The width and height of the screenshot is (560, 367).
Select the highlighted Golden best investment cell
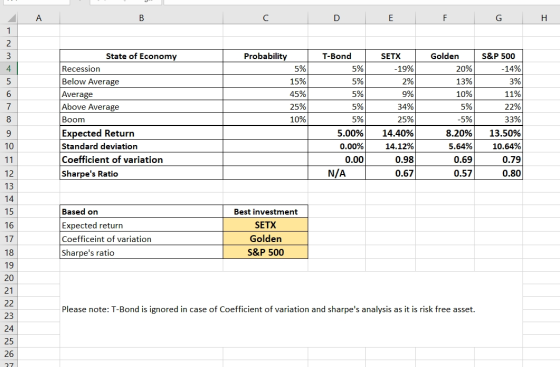point(265,238)
